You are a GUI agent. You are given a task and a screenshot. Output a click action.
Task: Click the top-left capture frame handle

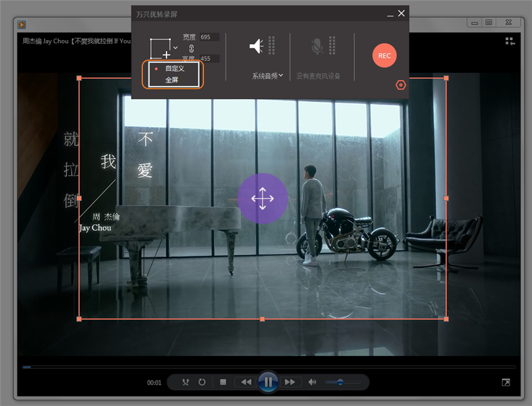coord(79,78)
